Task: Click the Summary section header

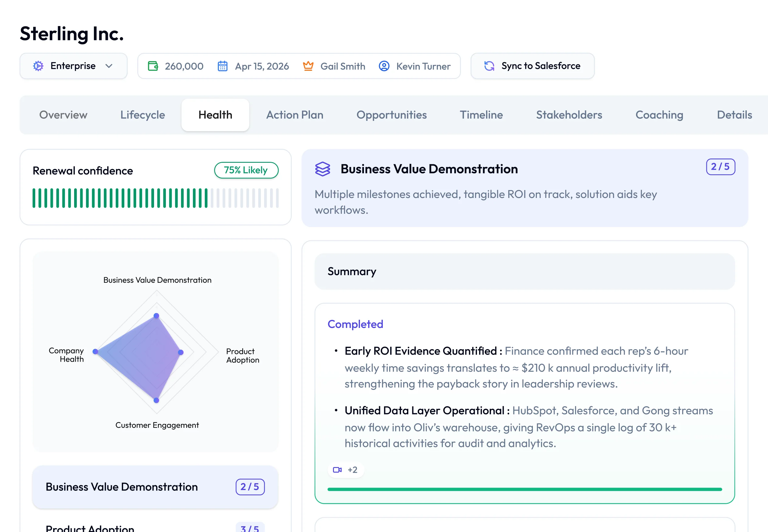Action: pyautogui.click(x=525, y=271)
